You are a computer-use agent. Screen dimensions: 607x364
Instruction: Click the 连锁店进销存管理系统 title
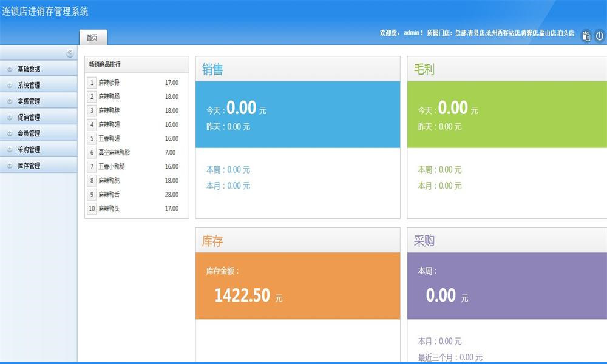pos(45,12)
